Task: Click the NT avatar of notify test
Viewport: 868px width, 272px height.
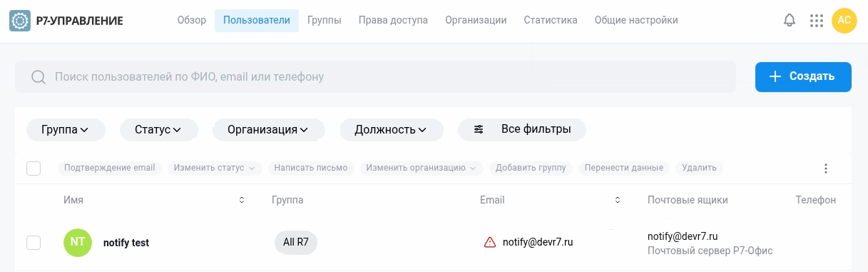Action: (x=78, y=242)
